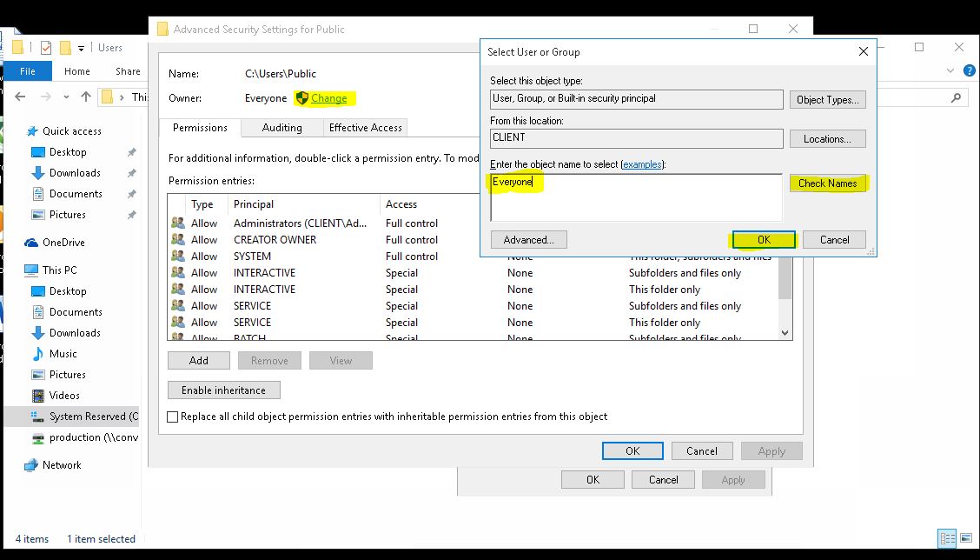Select Network in navigation pane
This screenshot has width=980, height=560.
pos(61,465)
